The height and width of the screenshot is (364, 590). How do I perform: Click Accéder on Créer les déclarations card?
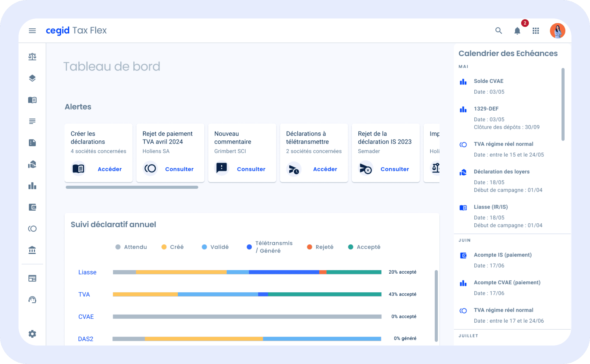click(110, 169)
